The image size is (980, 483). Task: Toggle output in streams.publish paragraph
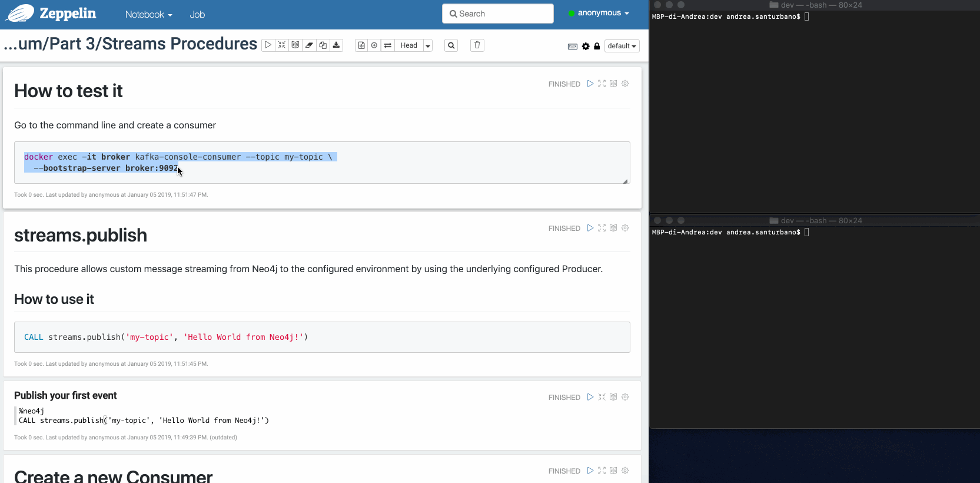[613, 228]
